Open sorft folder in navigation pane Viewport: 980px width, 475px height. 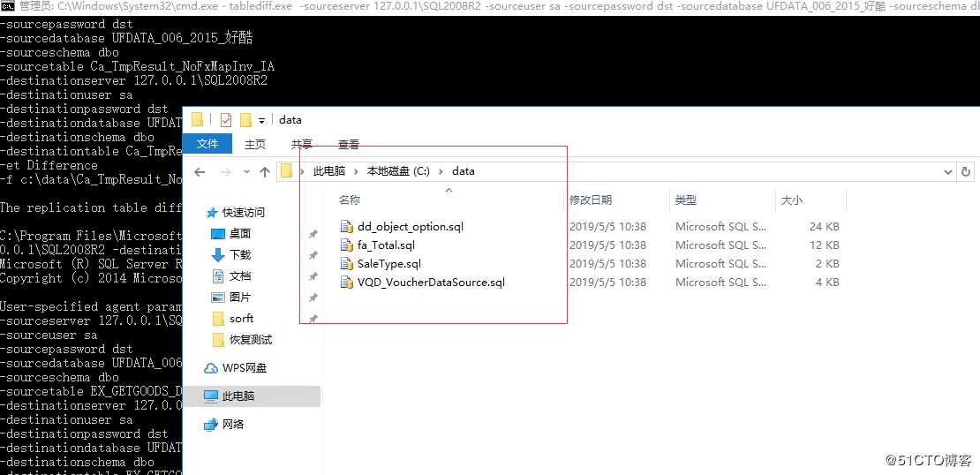[x=241, y=319]
